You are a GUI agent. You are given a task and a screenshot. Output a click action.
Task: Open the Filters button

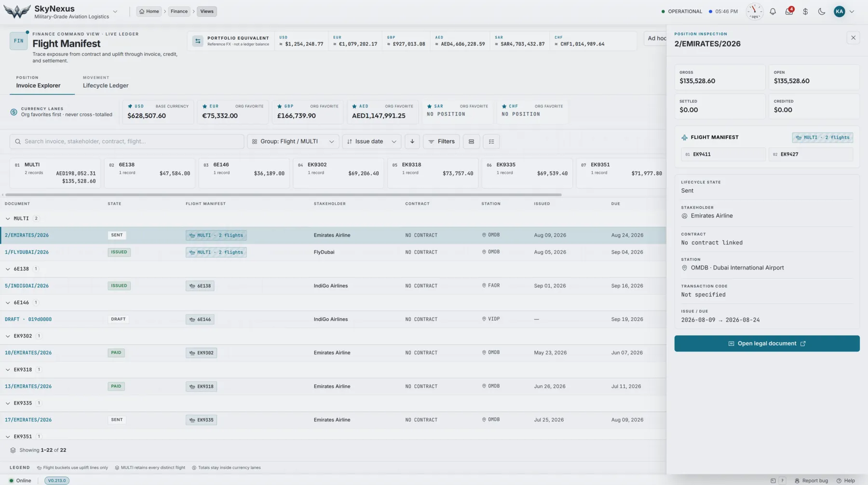pyautogui.click(x=441, y=142)
